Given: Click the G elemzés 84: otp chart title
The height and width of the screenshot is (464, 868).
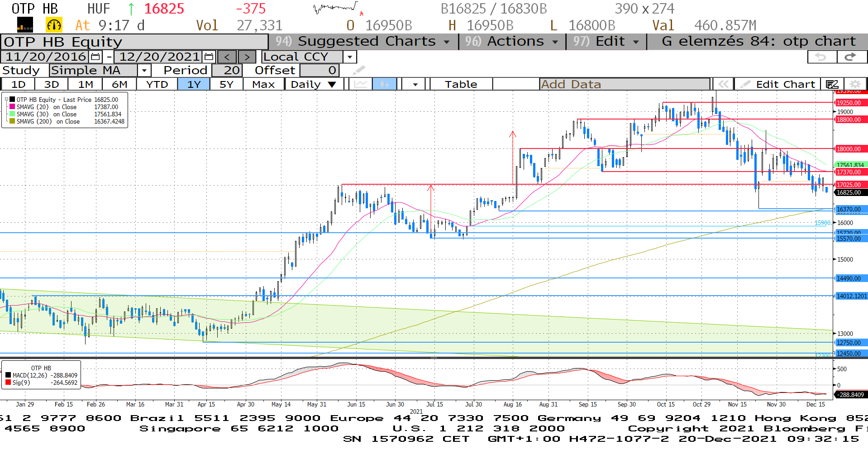Looking at the screenshot, I should pos(758,41).
